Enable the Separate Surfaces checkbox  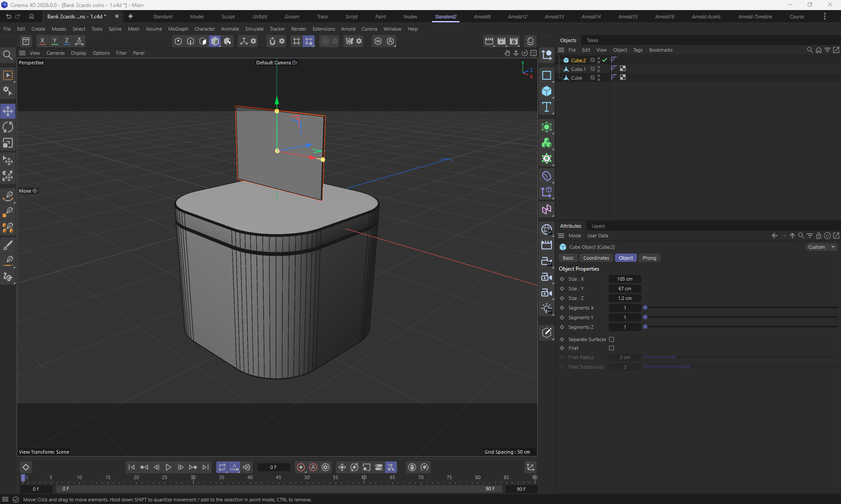coord(611,339)
